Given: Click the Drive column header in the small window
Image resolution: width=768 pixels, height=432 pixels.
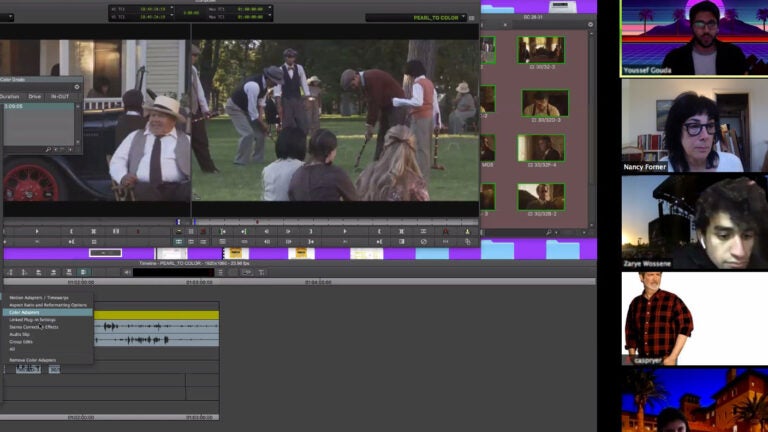Looking at the screenshot, I should point(35,96).
